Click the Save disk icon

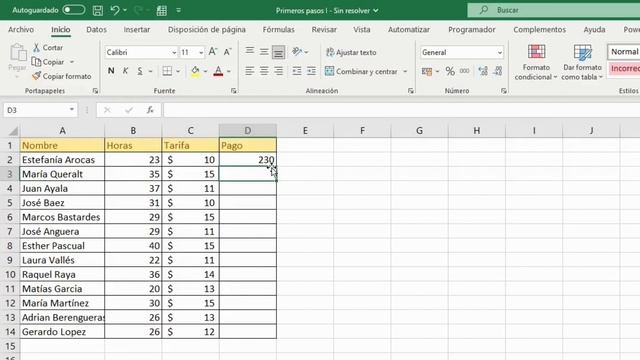[98, 10]
